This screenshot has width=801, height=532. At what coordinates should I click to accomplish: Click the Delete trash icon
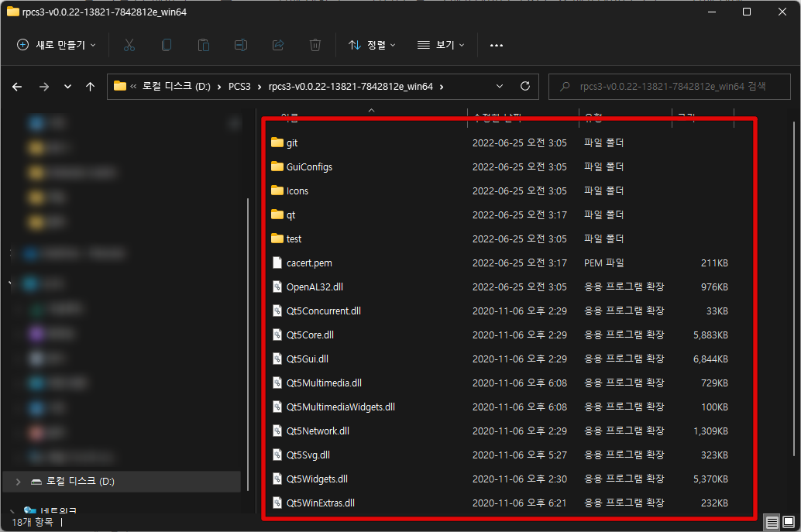[315, 45]
